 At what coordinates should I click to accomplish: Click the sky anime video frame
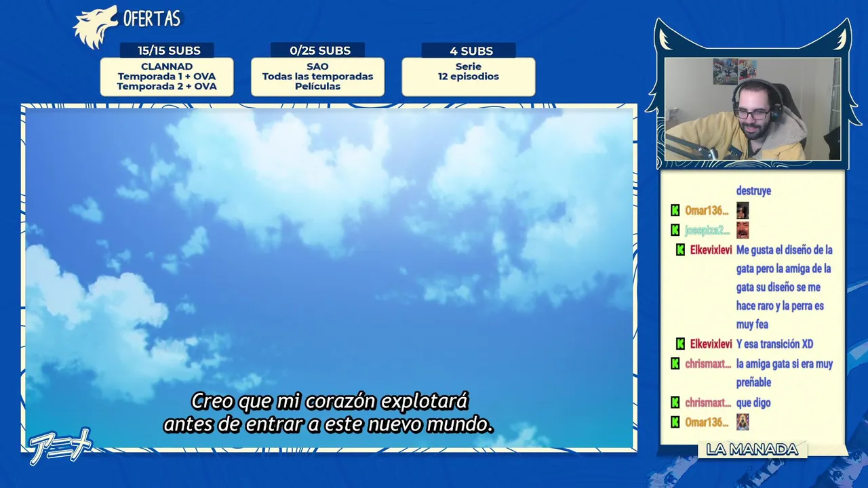click(329, 278)
